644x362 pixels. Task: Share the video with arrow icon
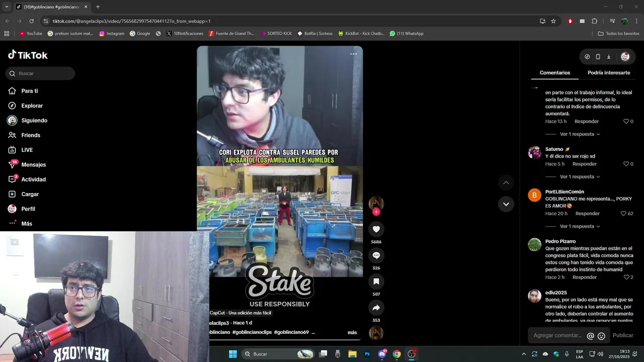click(x=376, y=308)
